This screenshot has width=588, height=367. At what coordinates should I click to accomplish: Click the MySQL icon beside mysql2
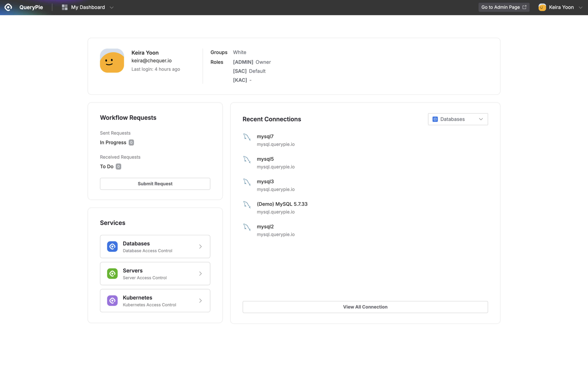247,227
